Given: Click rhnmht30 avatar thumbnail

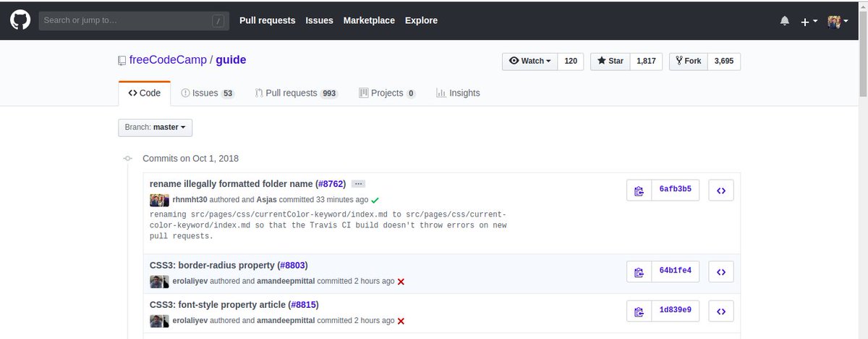Looking at the screenshot, I should click(156, 200).
